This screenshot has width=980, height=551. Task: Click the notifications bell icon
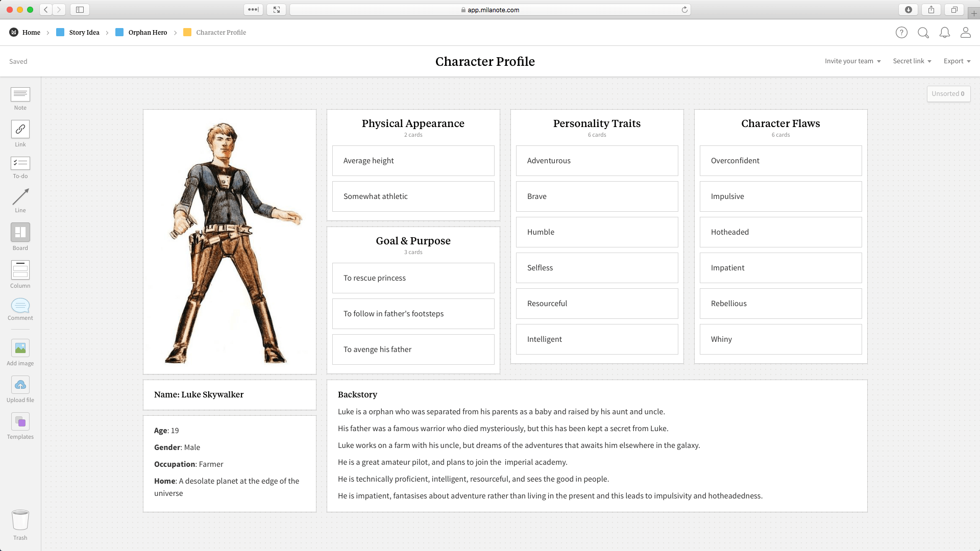click(944, 32)
